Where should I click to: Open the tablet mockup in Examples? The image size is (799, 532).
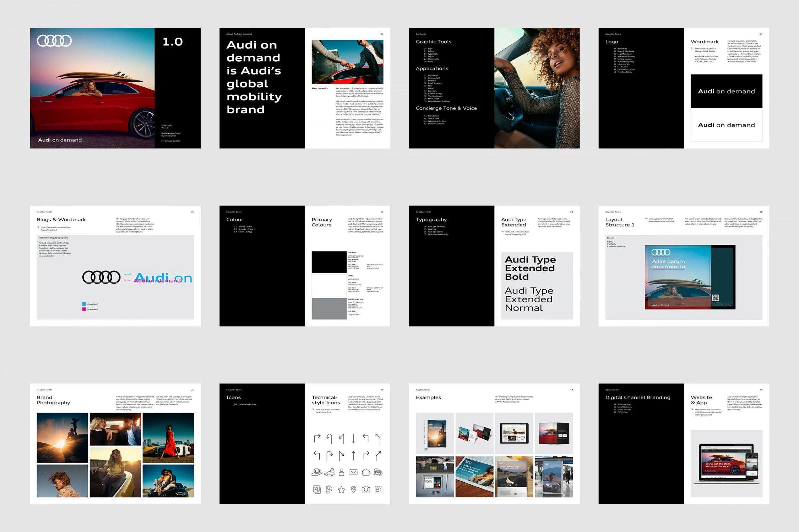tap(514, 433)
